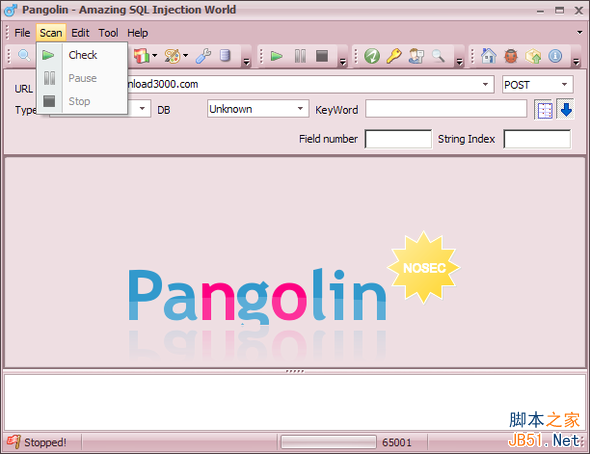The width and height of the screenshot is (590, 454).
Task: Open the colored boxes toolbar icon
Action: (142, 56)
